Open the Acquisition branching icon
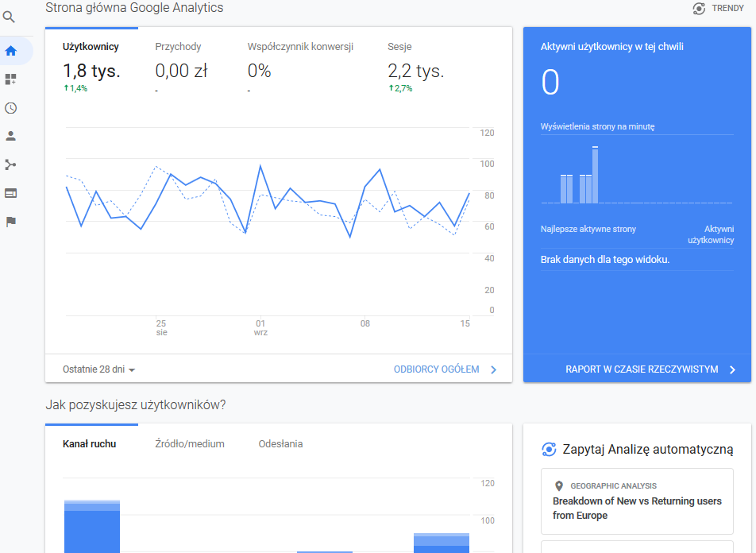756x553 pixels. pos(11,164)
